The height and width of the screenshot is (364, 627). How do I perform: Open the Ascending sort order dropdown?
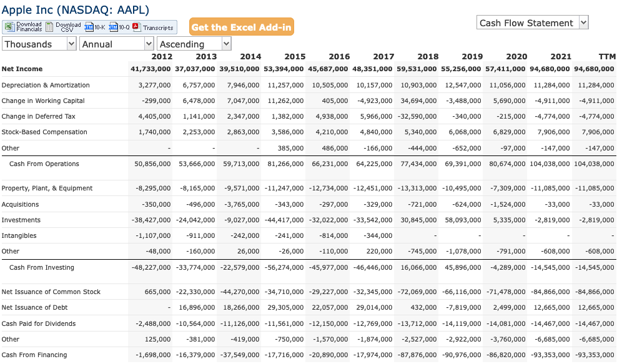click(194, 44)
